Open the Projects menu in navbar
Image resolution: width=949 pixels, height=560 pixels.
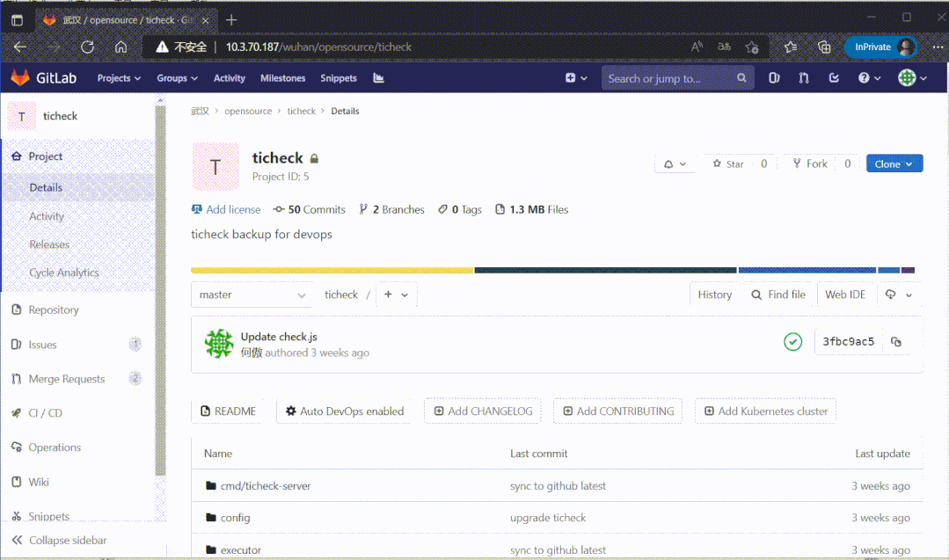pyautogui.click(x=119, y=78)
